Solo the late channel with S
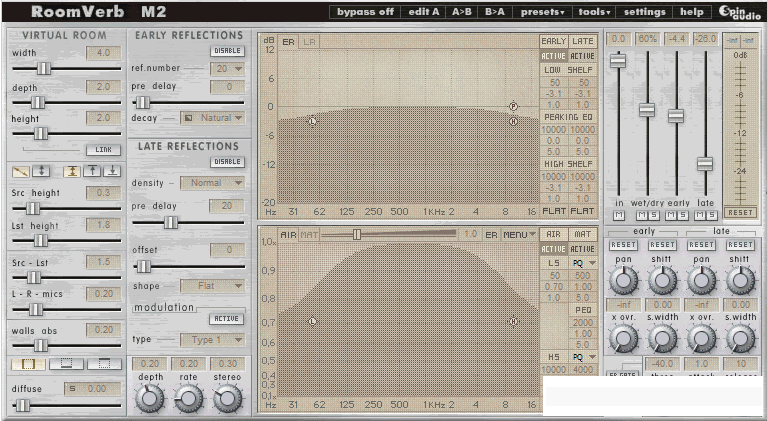768x421 pixels. pyautogui.click(x=712, y=215)
